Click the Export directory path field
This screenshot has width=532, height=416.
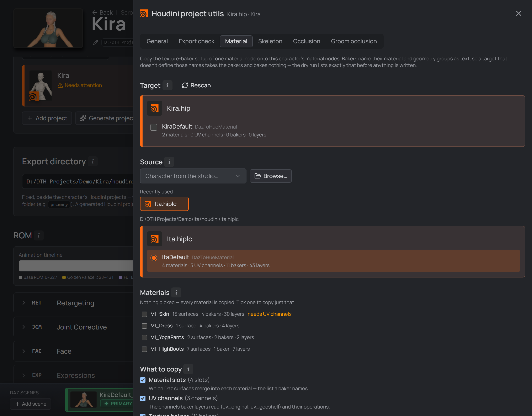[78, 181]
